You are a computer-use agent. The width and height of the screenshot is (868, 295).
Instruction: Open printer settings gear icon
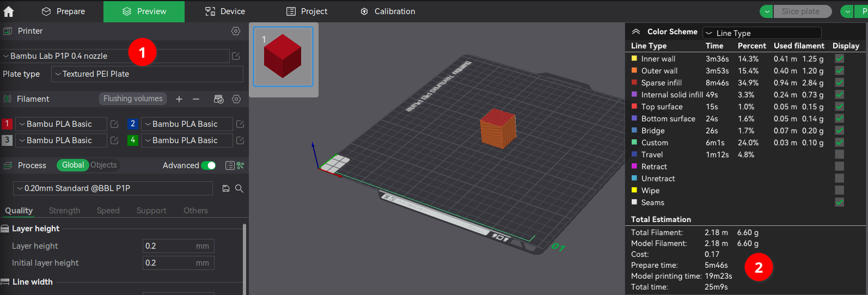point(236,31)
